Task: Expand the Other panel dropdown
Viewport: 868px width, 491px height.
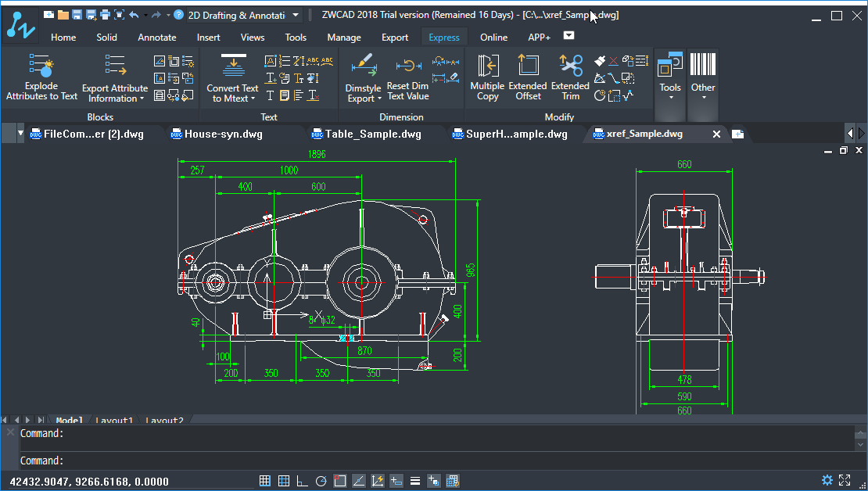Action: click(703, 99)
